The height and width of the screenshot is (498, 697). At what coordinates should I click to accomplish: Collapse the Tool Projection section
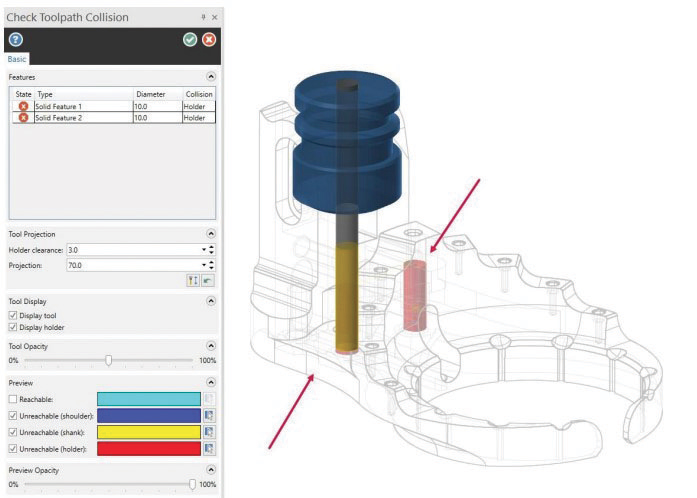(x=211, y=233)
